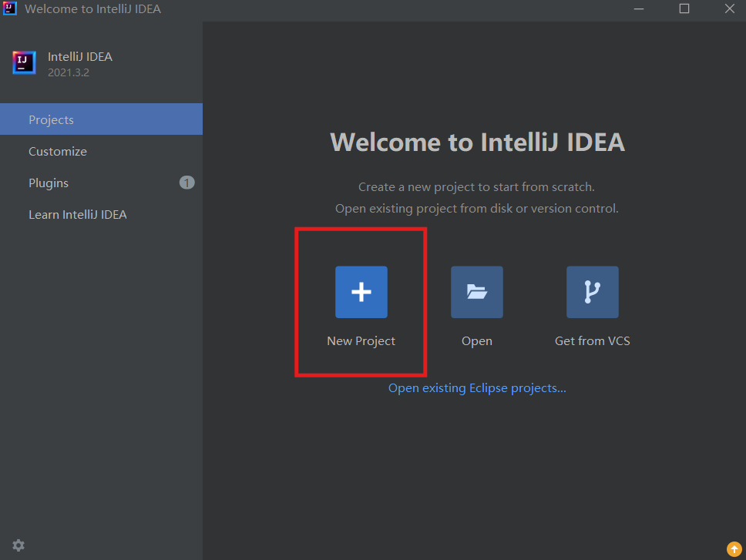Click the 'Create a new project' description text
The height and width of the screenshot is (560, 746).
tap(476, 187)
